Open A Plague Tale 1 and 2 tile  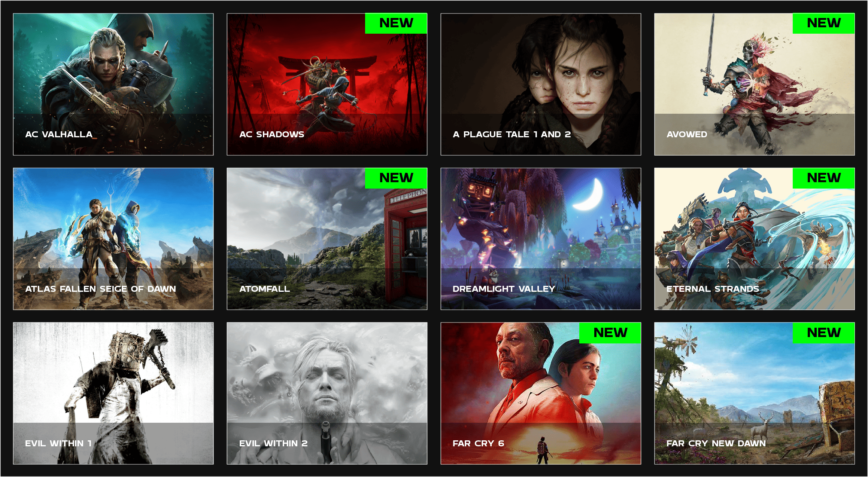pyautogui.click(x=541, y=84)
